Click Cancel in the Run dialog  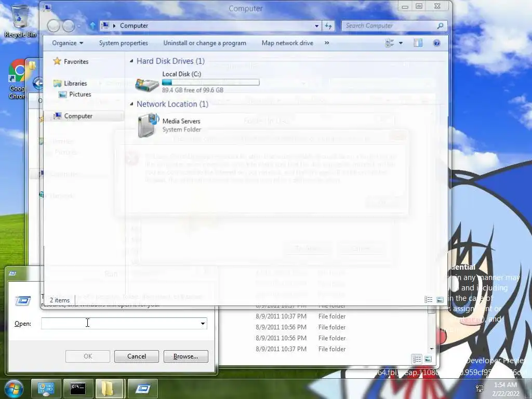click(x=137, y=356)
